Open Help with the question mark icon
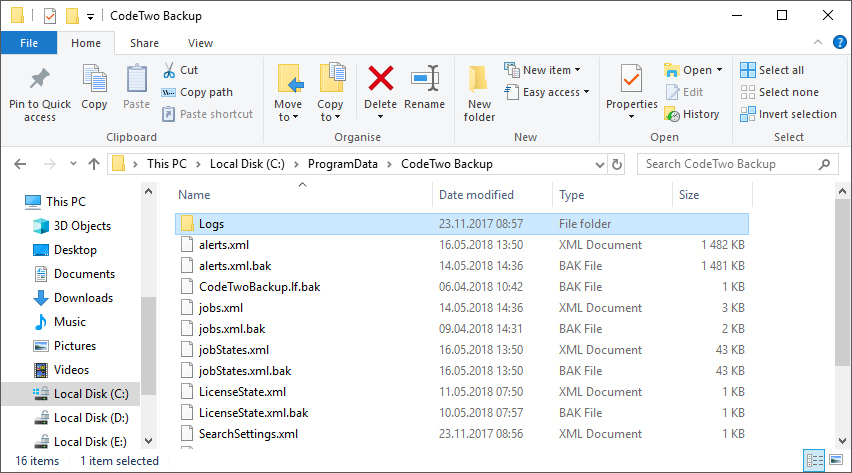 pyautogui.click(x=840, y=42)
